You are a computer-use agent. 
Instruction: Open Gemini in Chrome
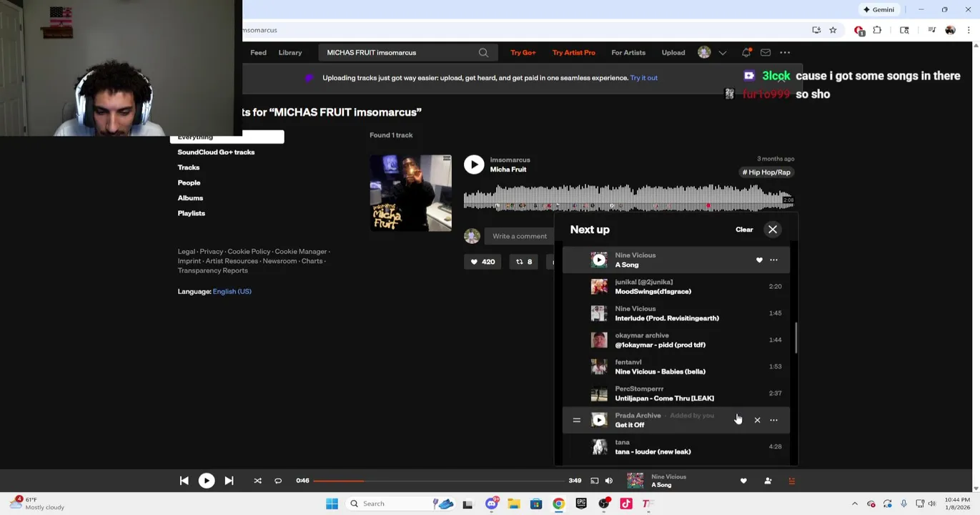point(878,9)
